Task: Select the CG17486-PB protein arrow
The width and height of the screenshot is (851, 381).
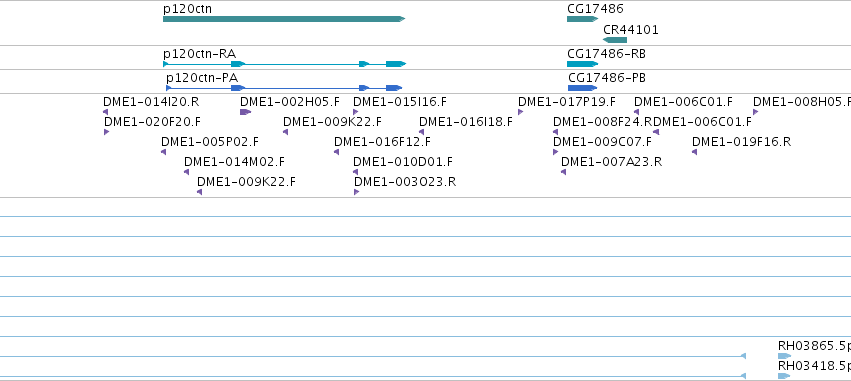Action: (582, 88)
